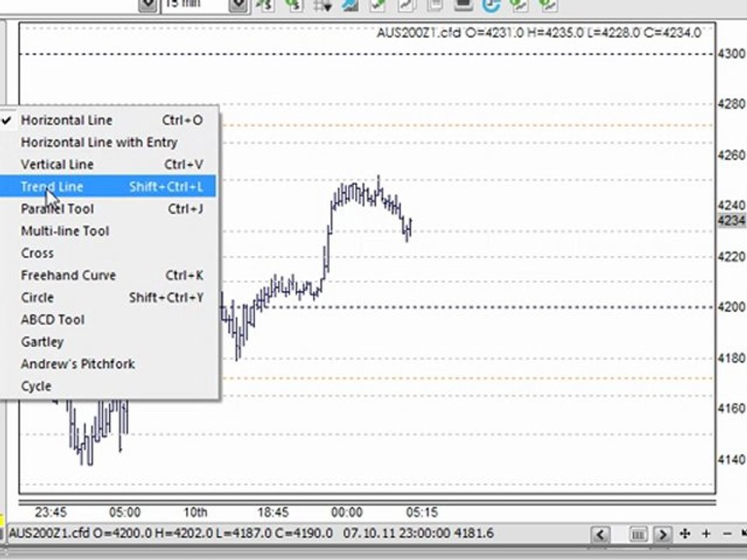The height and width of the screenshot is (560, 747).
Task: Click the 18:45 time axis label
Action: 273,513
